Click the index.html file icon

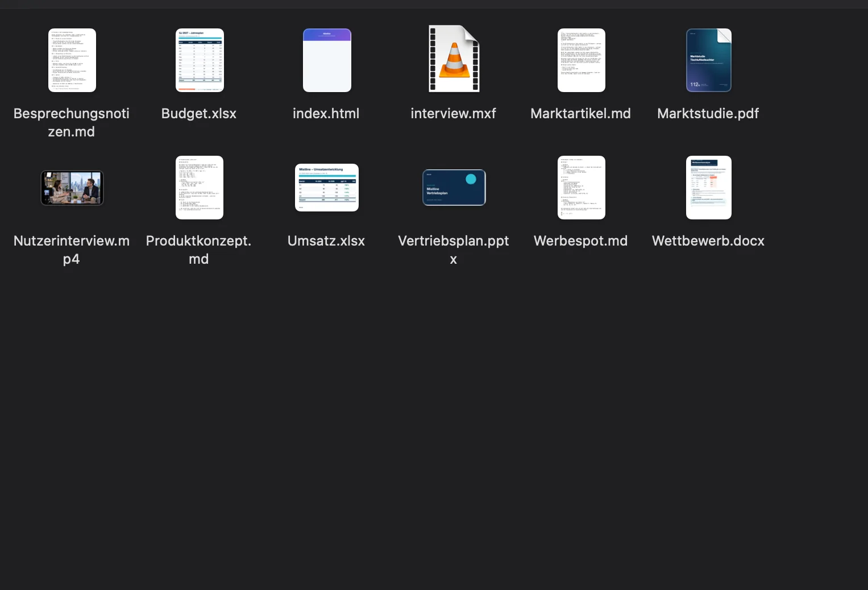click(327, 60)
